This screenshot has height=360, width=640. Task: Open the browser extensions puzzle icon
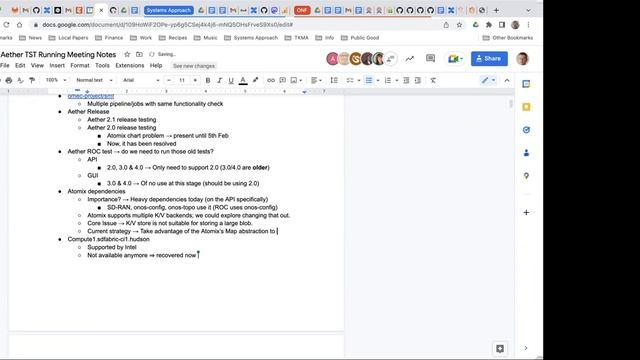[489, 25]
